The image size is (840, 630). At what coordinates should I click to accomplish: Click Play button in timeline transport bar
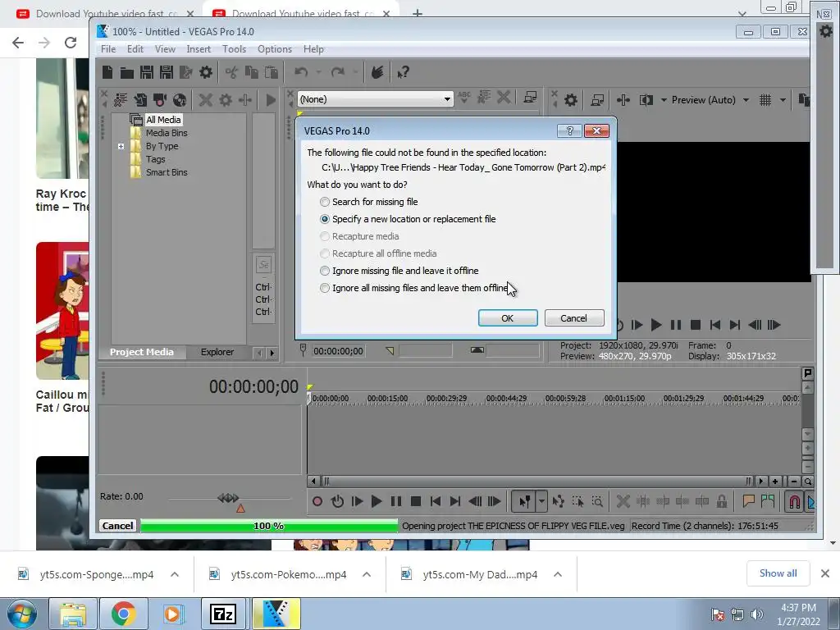[377, 501]
